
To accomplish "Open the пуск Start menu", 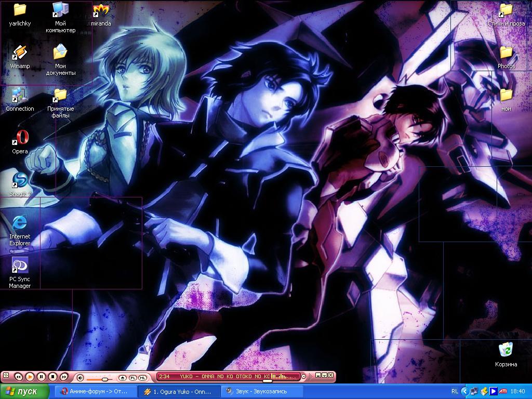I will 24,392.
